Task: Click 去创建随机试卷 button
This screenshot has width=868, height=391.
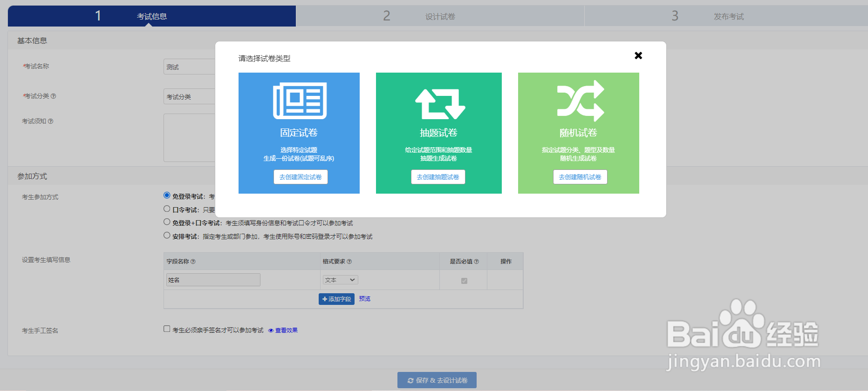Action: pos(580,177)
